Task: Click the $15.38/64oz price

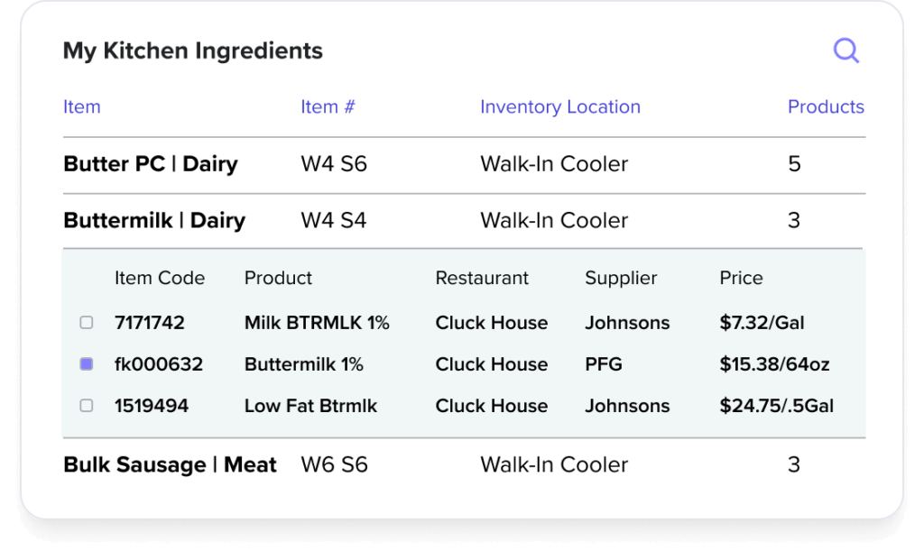Action: point(774,364)
